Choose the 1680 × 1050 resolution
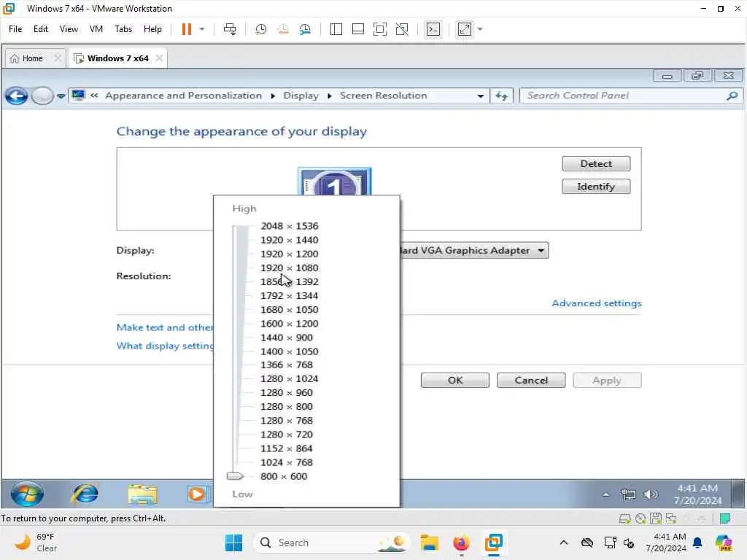This screenshot has height=560, width=747. click(289, 309)
